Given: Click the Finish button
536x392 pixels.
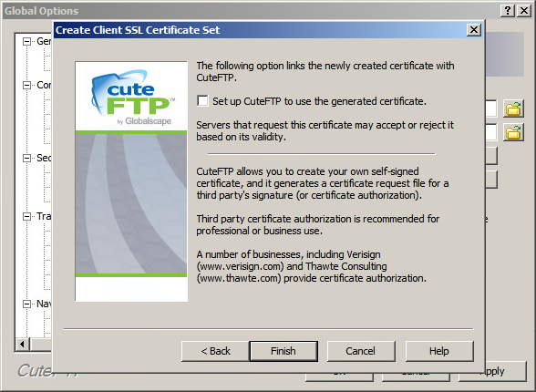Looking at the screenshot, I should 283,351.
